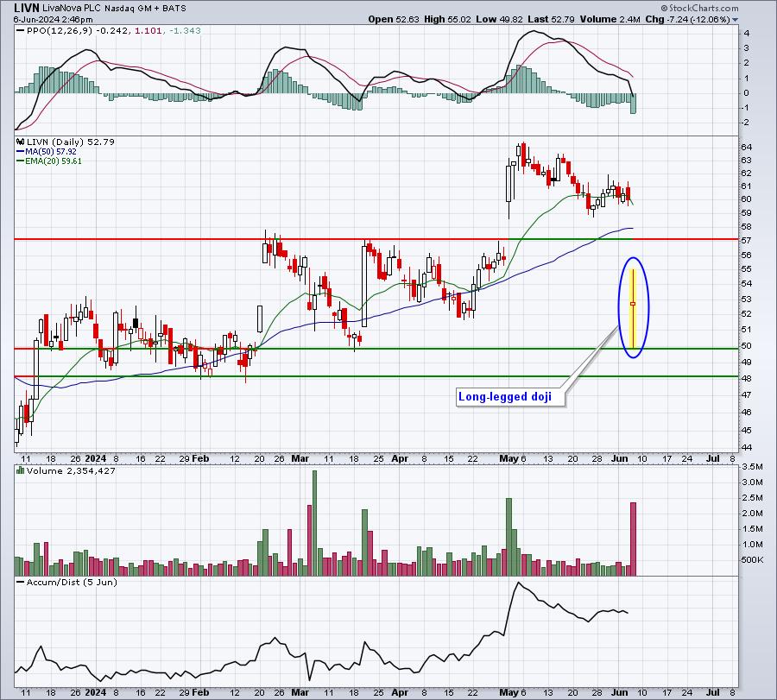Image resolution: width=777 pixels, height=700 pixels.
Task: Click the candlestick icon next to LIVN (Daily)
Action: click(21, 142)
